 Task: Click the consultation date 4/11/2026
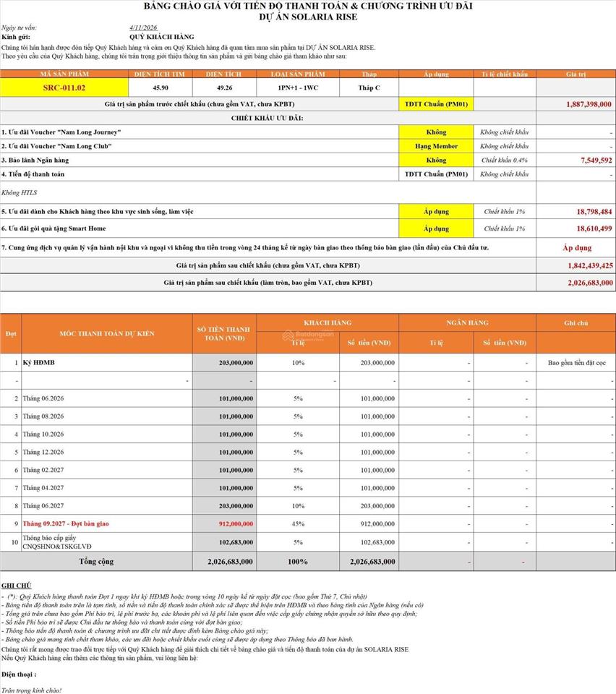(142, 27)
